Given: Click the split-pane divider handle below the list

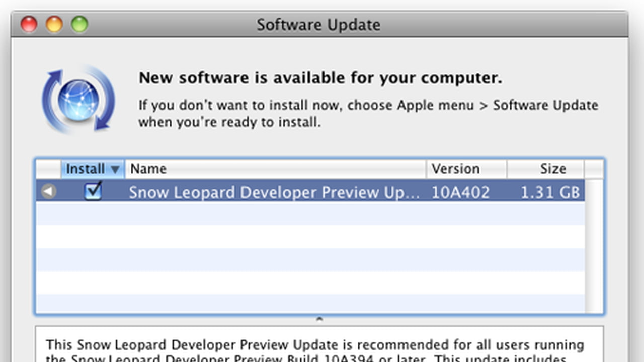Looking at the screenshot, I should [x=319, y=319].
